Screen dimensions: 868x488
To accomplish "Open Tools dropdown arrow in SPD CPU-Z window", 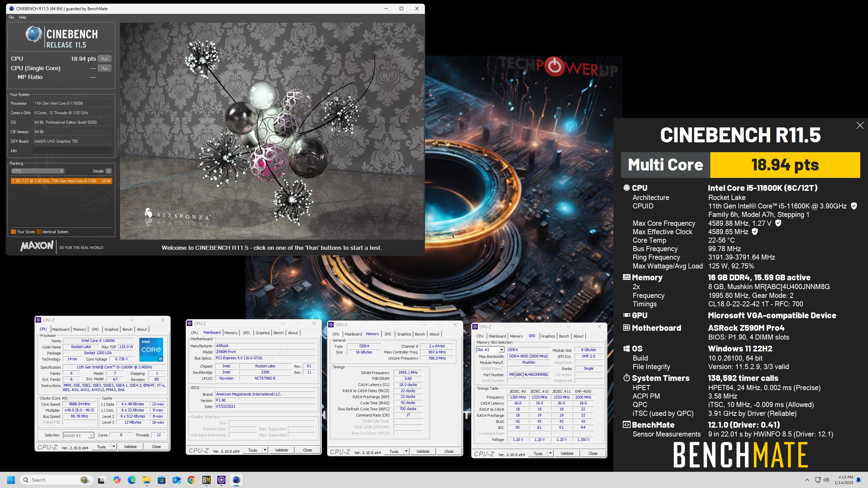I will click(551, 453).
